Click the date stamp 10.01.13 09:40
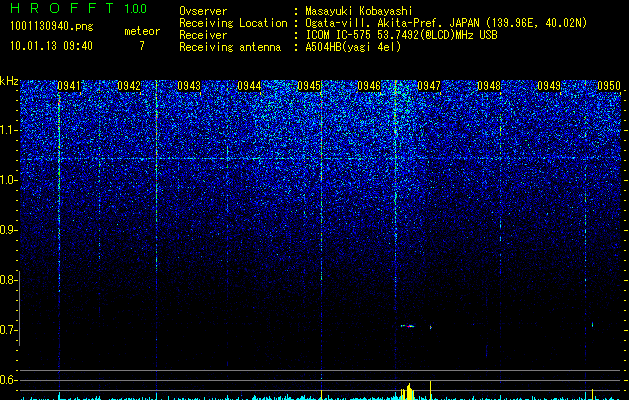This screenshot has width=629, height=400. [x=51, y=46]
